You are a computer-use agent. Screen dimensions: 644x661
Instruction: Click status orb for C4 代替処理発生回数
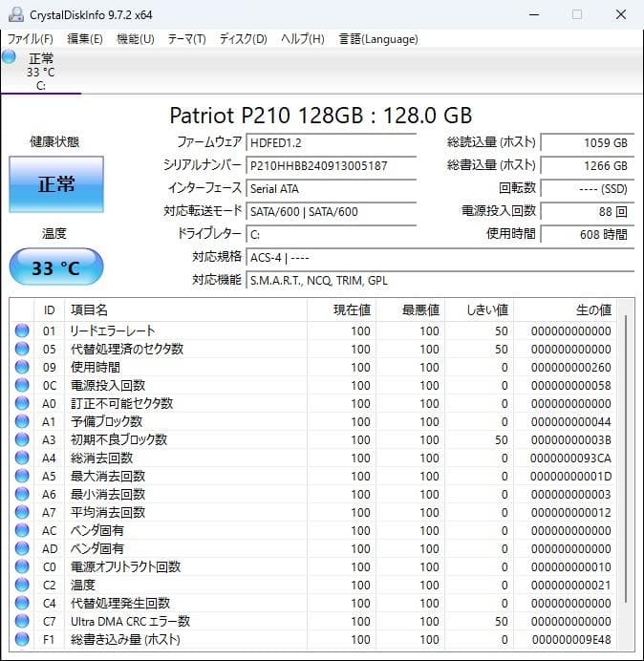(22, 603)
